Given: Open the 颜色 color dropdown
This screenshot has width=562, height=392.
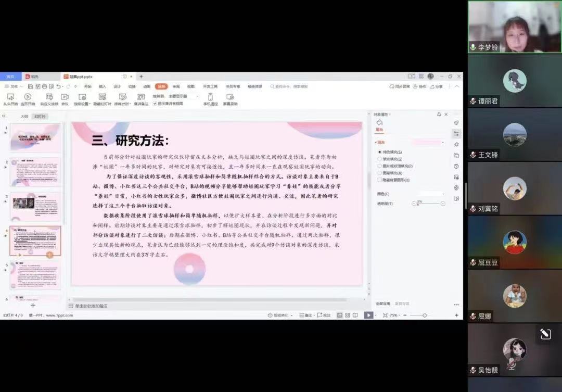Looking at the screenshot, I should point(432,194).
